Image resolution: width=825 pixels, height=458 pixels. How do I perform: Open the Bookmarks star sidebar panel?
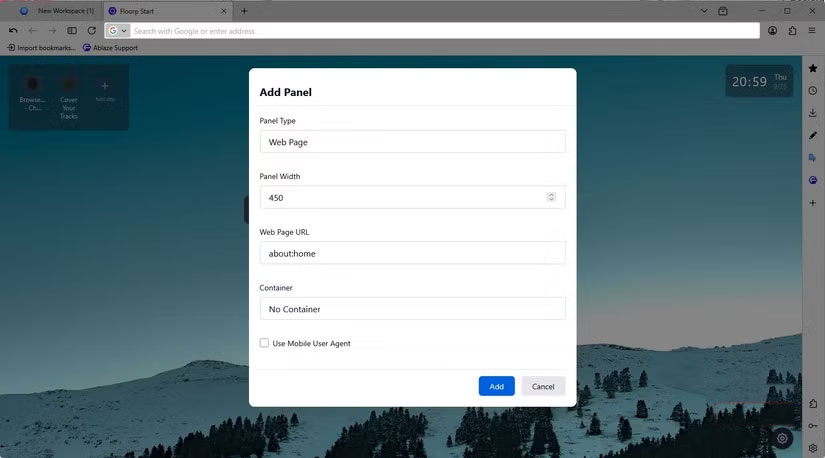click(x=813, y=68)
